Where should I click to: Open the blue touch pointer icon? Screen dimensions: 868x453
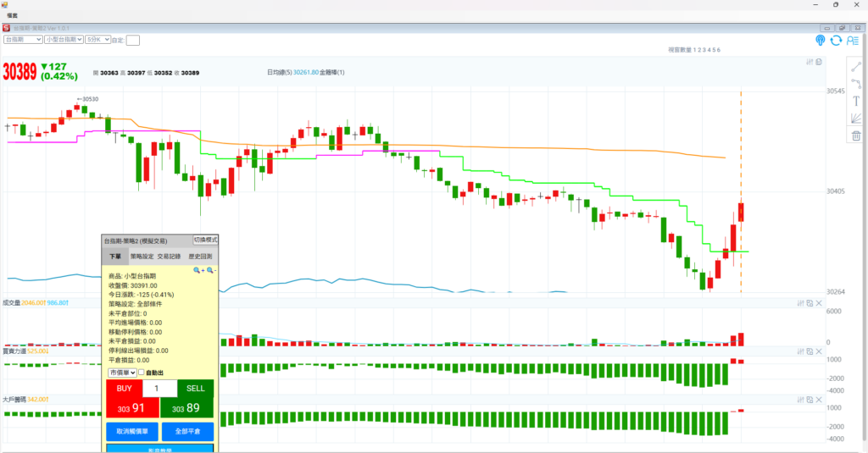click(x=821, y=40)
